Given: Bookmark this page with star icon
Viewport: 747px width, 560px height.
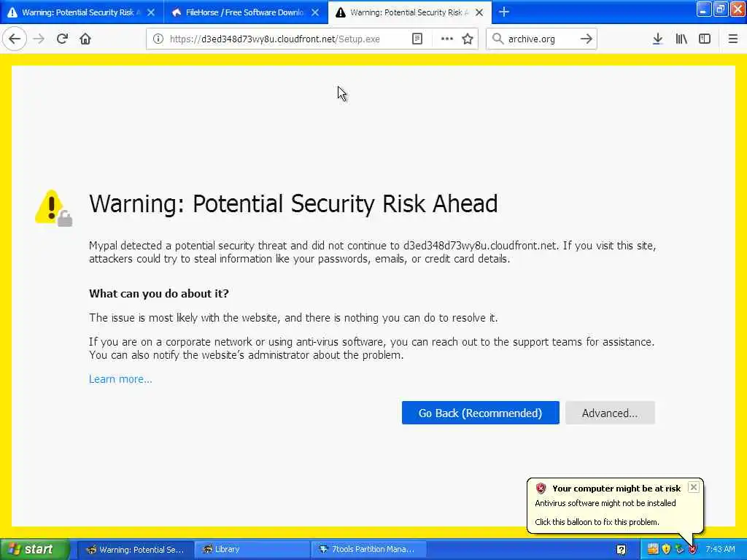Looking at the screenshot, I should tap(468, 39).
